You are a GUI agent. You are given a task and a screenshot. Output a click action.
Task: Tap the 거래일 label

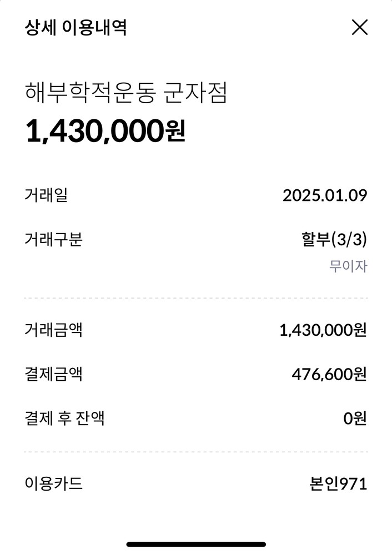(46, 195)
